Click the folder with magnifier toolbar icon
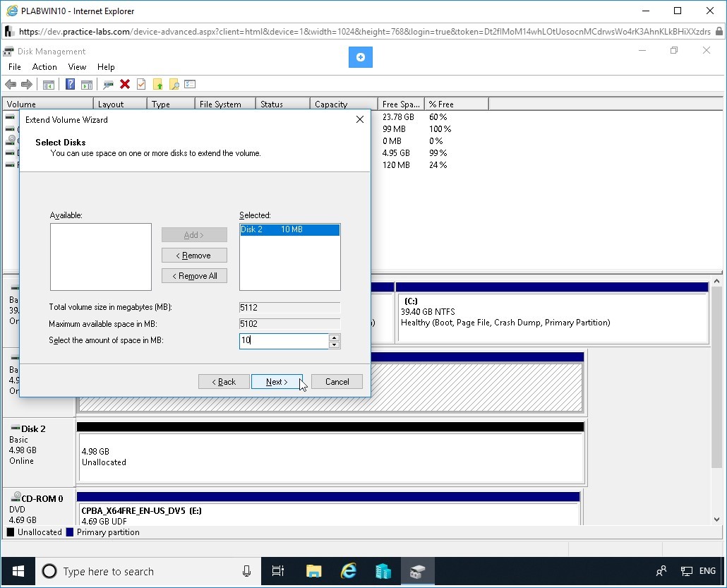The height and width of the screenshot is (588, 727). 174,85
